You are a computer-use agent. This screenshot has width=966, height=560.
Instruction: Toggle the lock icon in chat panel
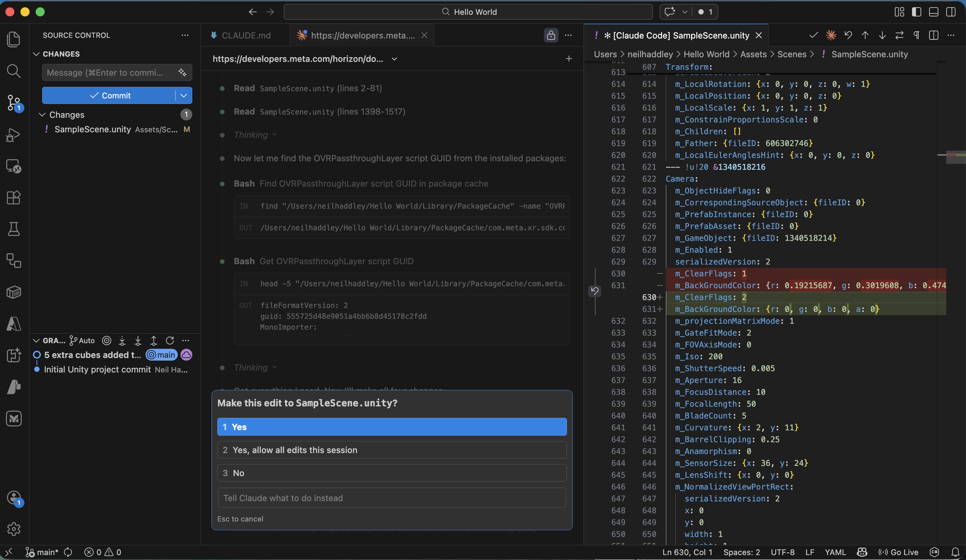[x=551, y=35]
